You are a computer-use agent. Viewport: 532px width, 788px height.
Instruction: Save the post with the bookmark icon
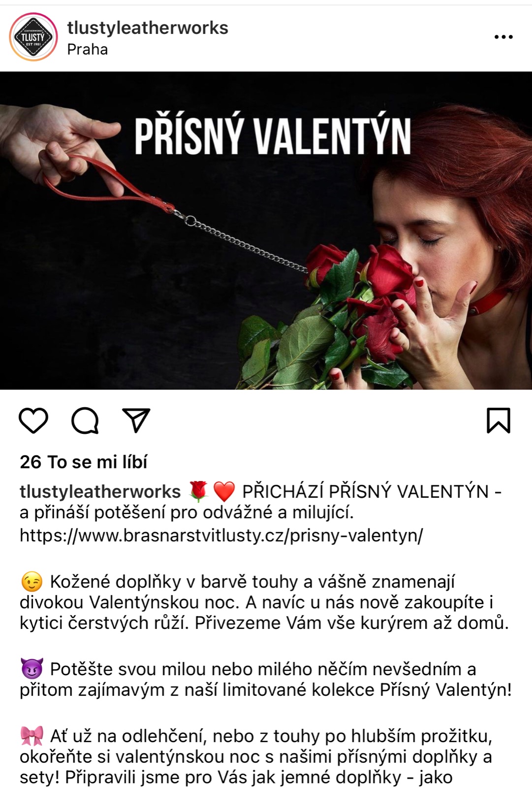(499, 421)
